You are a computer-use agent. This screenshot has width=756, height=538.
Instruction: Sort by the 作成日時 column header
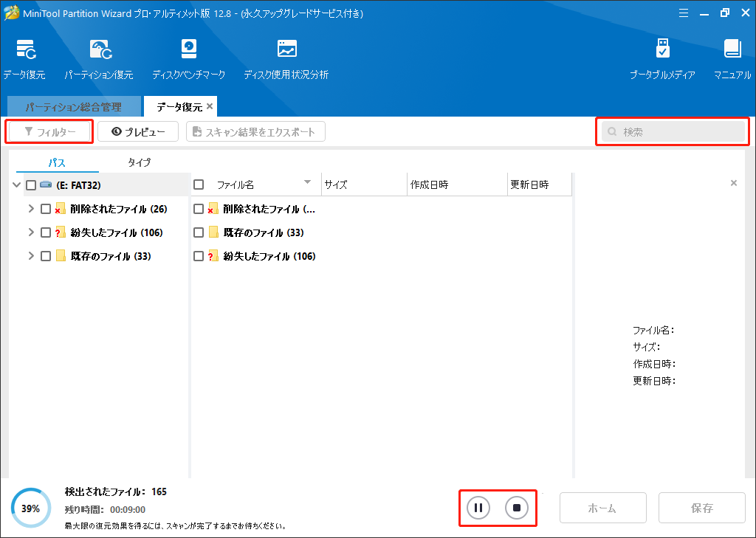click(x=458, y=184)
